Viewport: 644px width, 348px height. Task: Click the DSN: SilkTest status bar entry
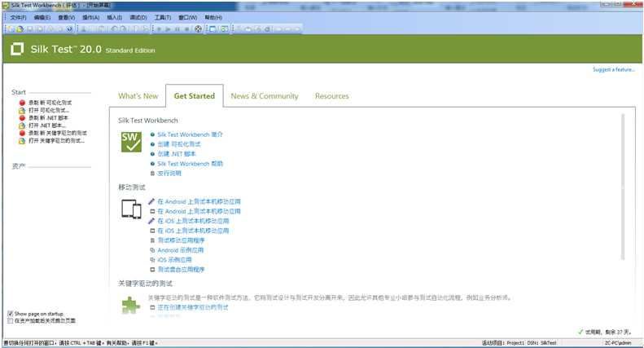click(x=541, y=342)
